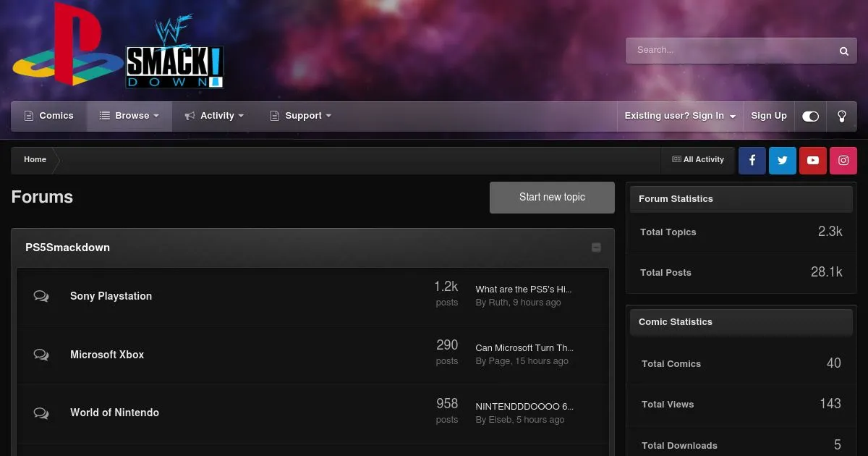Open topic 'NINTENDDDOOOO 6...'

524,407
